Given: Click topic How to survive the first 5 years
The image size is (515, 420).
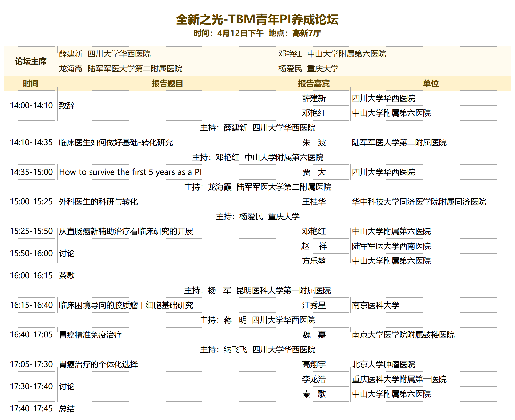Looking at the screenshot, I should (130, 172).
